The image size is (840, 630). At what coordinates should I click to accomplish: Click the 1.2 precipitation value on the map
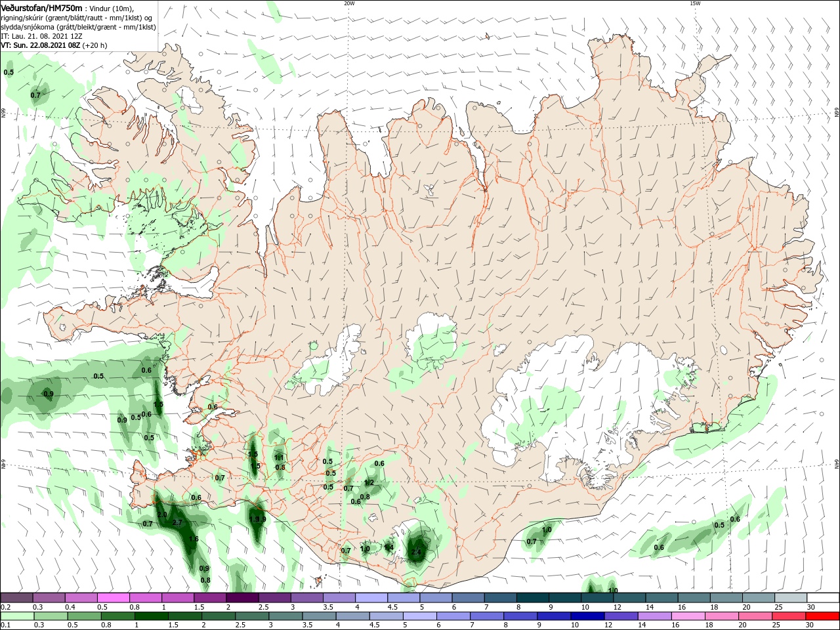369,483
